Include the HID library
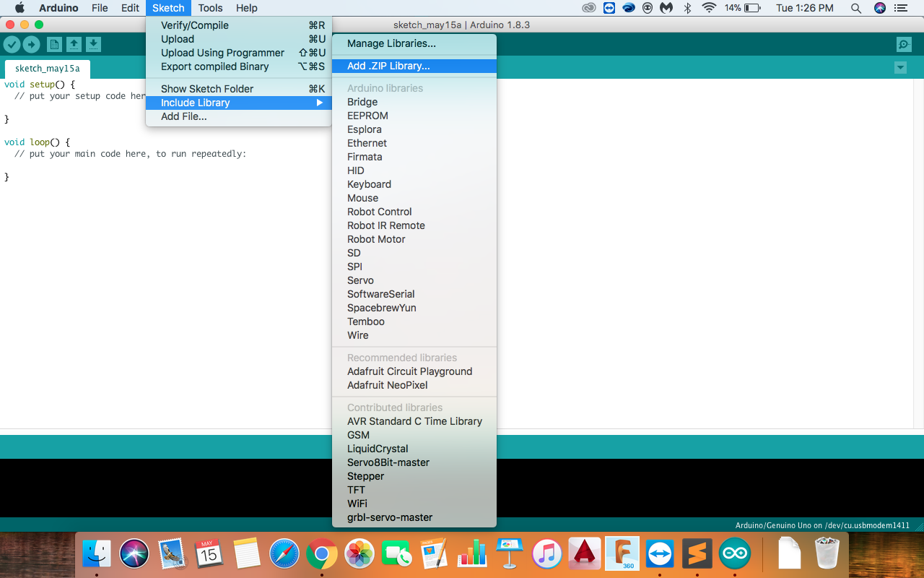This screenshot has height=578, width=924. click(414, 171)
